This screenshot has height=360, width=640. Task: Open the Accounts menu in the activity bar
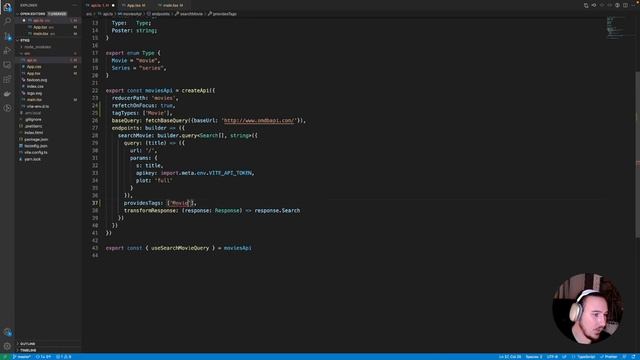(7, 332)
